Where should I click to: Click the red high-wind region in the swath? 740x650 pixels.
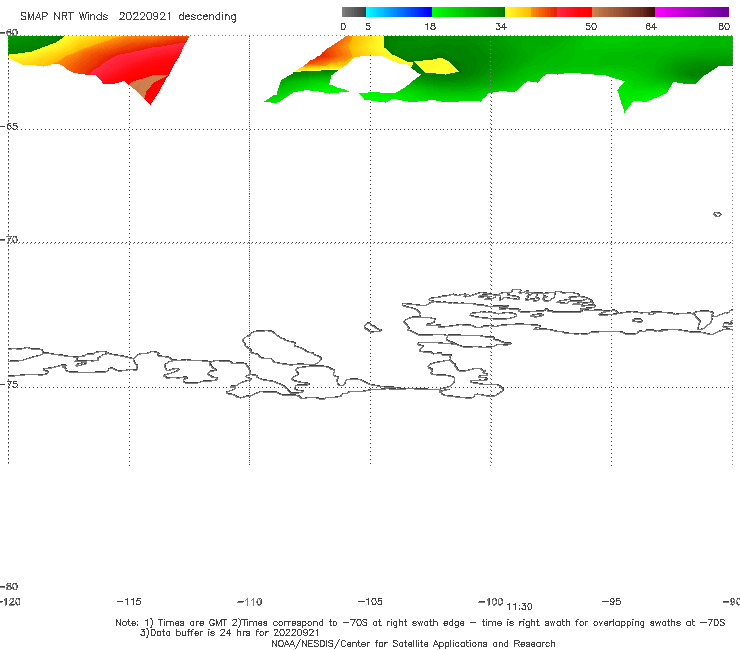144,64
